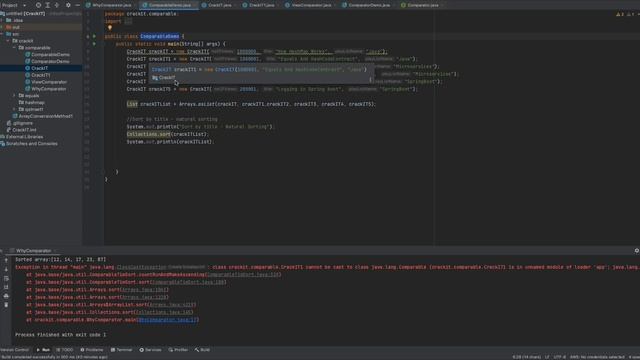The height and width of the screenshot is (360, 640).
Task: Expand the .idea folder
Action: point(3,20)
